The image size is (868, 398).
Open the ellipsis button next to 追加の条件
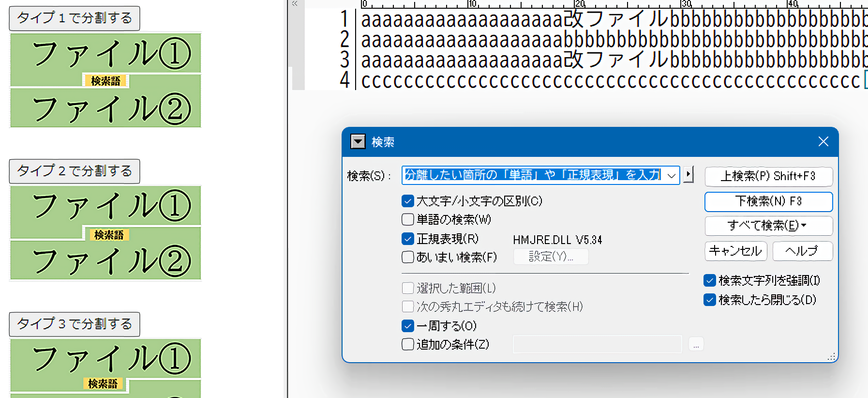pos(696,345)
